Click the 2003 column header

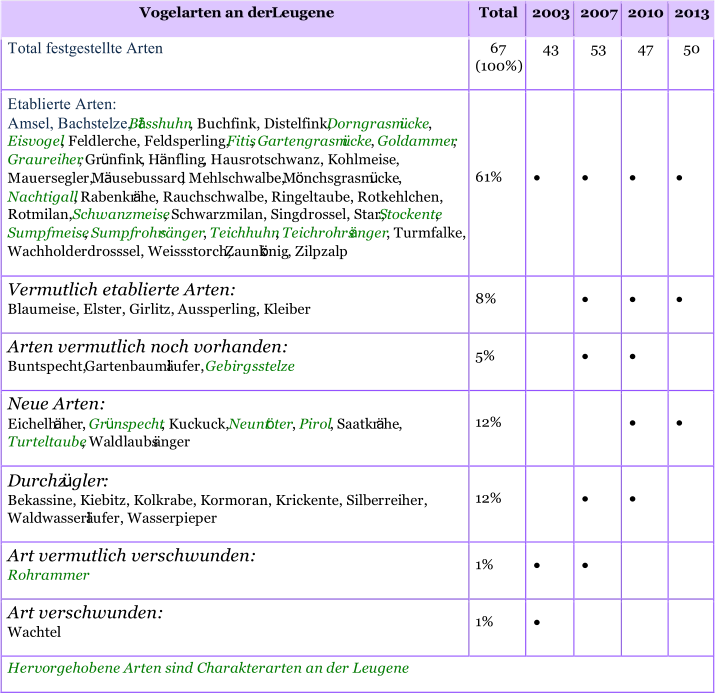tap(550, 13)
